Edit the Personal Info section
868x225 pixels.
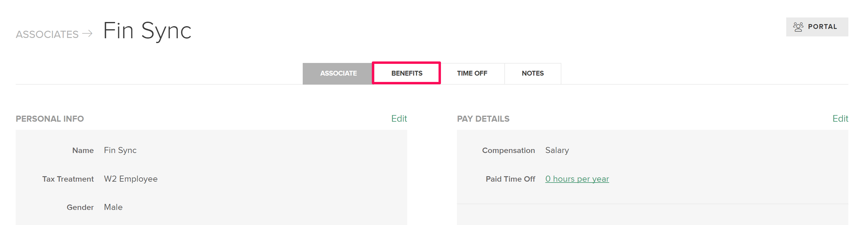399,118
